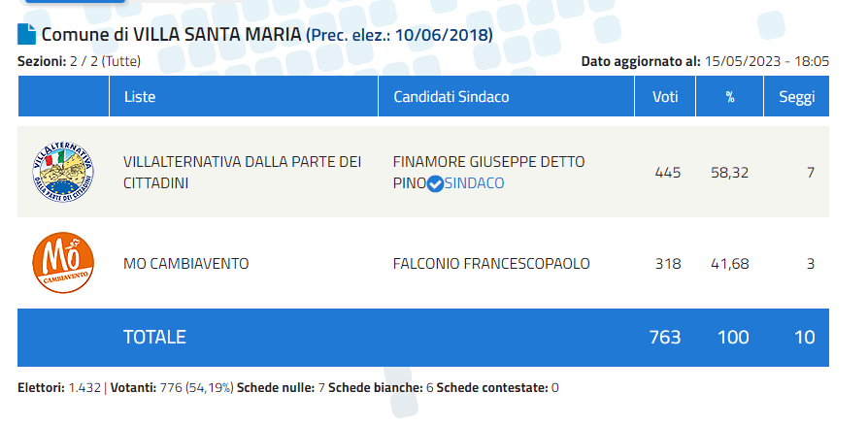The image size is (868, 424).
Task: Click the Prec. elez. 10/06/2018 link
Action: (399, 35)
